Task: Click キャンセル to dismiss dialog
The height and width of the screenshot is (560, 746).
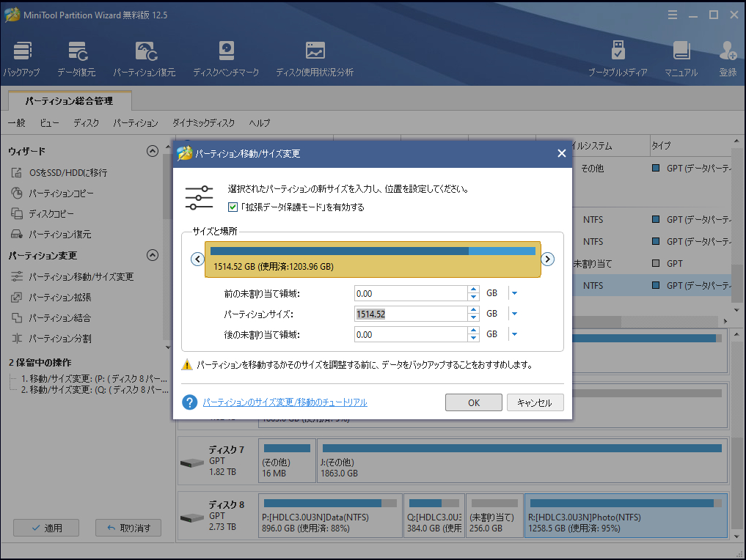Action: point(535,402)
